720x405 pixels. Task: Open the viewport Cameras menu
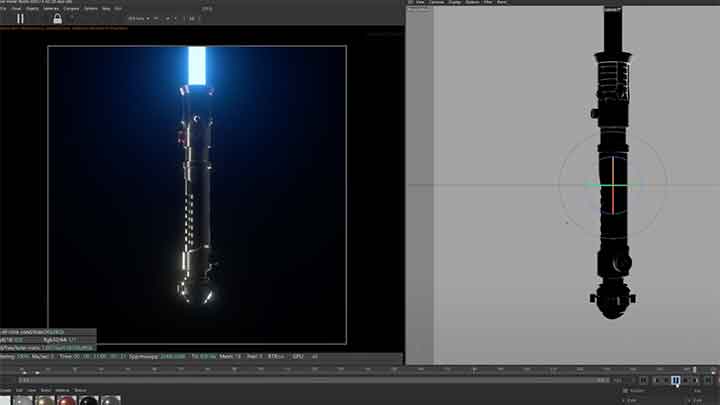(x=437, y=2)
